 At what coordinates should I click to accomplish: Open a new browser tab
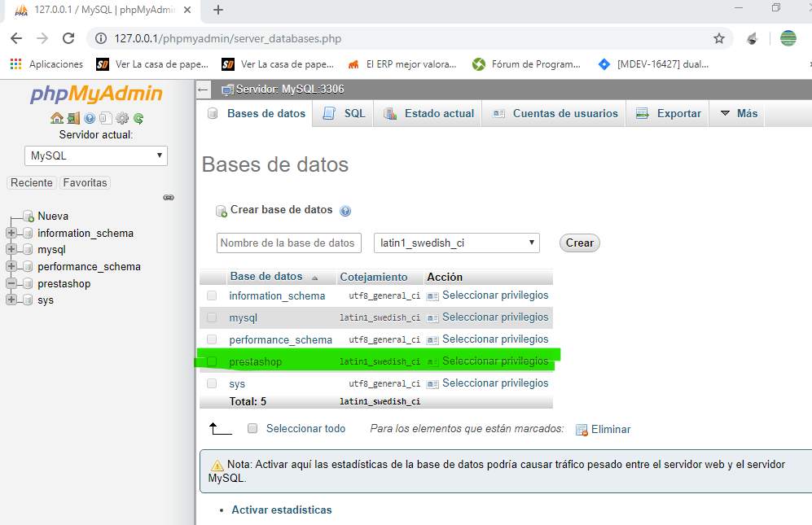pos(218,10)
